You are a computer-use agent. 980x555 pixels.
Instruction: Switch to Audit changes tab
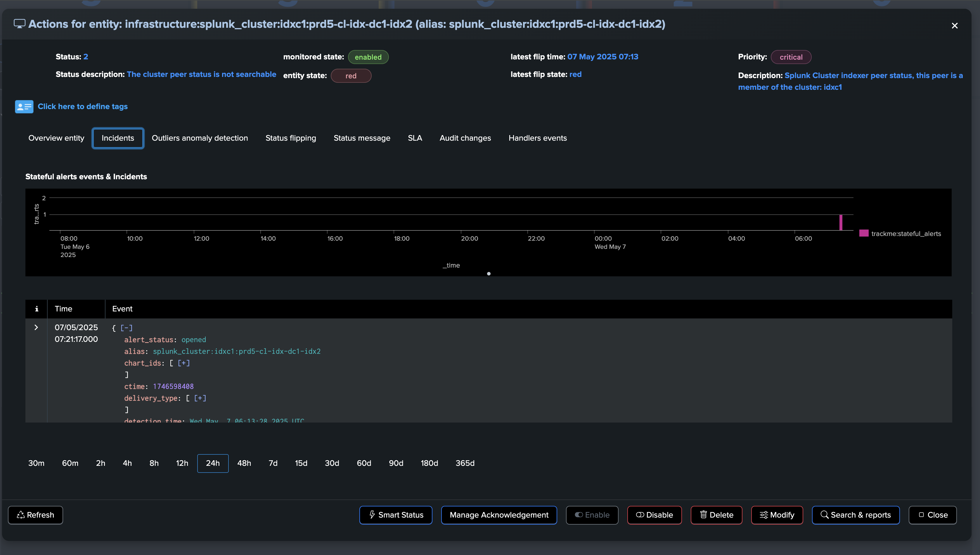(465, 138)
